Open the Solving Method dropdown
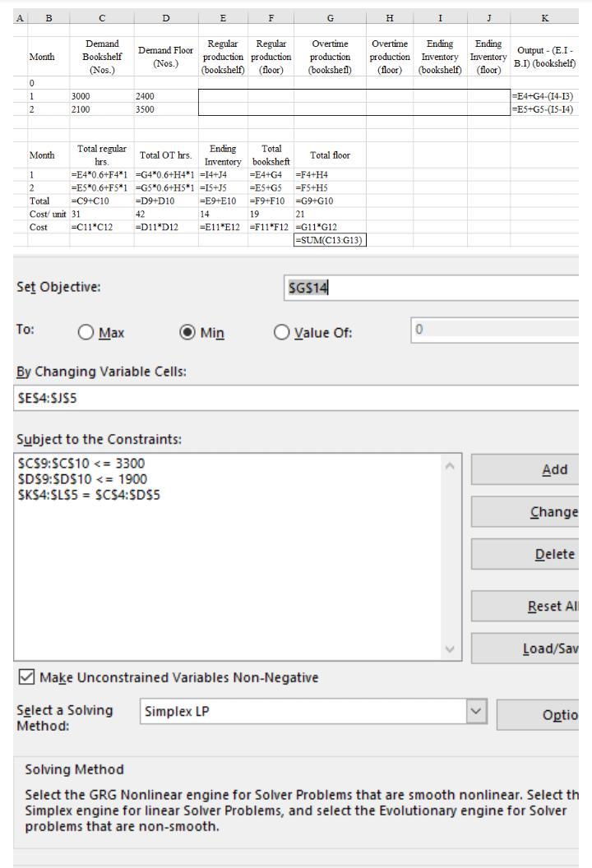The height and width of the screenshot is (868, 592). (x=476, y=711)
